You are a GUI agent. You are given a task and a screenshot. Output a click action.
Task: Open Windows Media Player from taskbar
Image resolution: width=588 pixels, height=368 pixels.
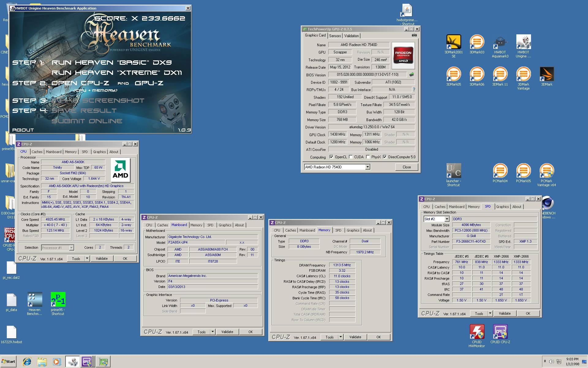click(57, 362)
